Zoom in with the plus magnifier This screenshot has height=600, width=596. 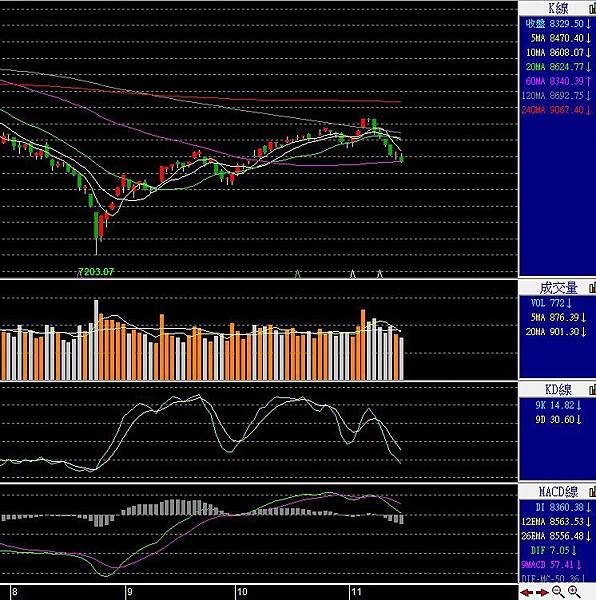point(573,592)
